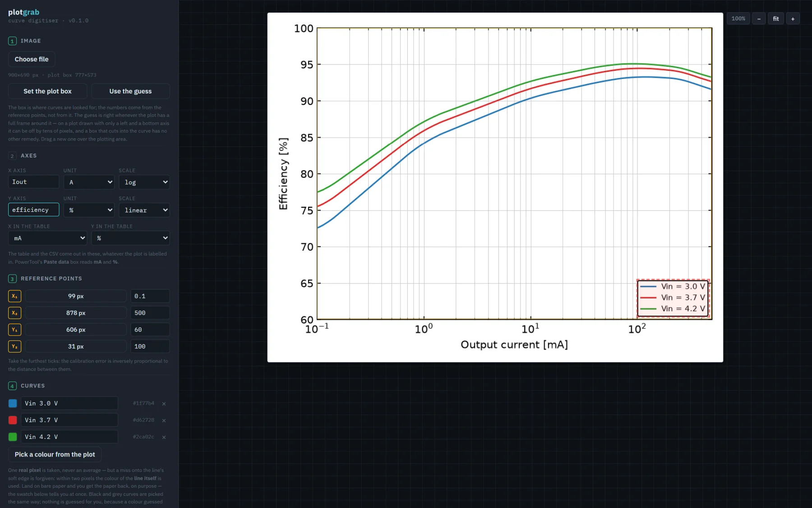Edit the Vin 4.2 V curve name
Viewport: 812px width, 508px height.
pos(69,437)
